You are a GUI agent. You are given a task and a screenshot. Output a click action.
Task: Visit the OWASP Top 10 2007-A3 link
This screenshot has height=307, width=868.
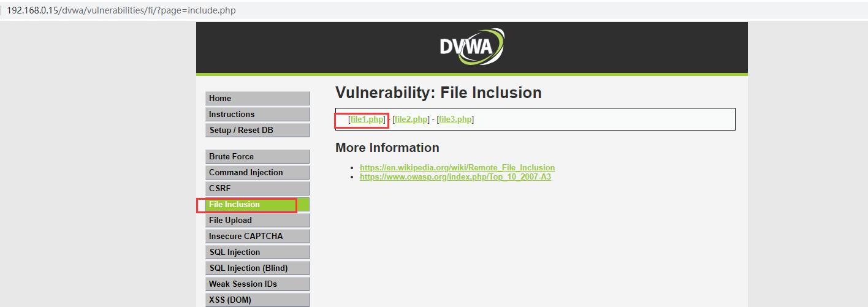pos(455,177)
